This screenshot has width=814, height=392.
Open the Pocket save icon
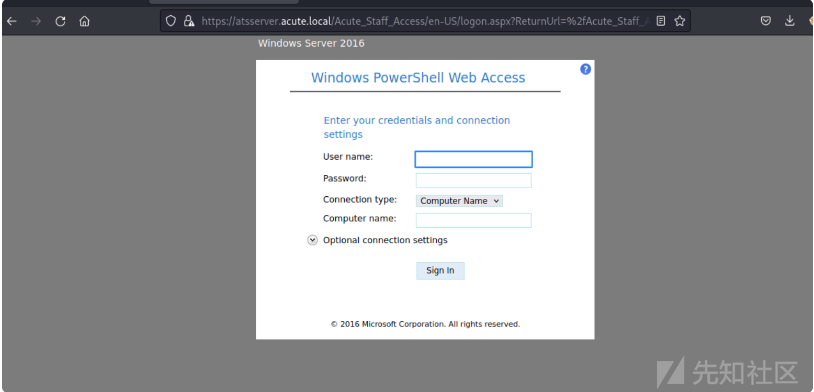(x=765, y=21)
